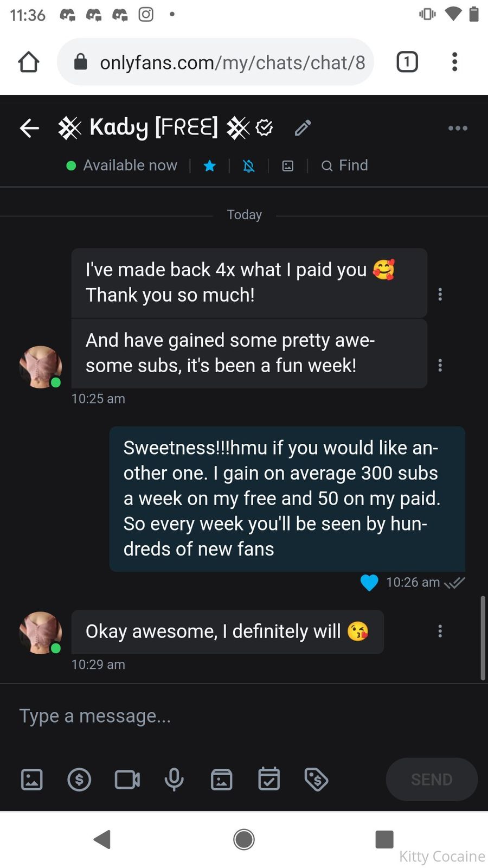Toggle the blue heart like on sent message
Image resolution: width=488 pixels, height=868 pixels.
[x=369, y=583]
